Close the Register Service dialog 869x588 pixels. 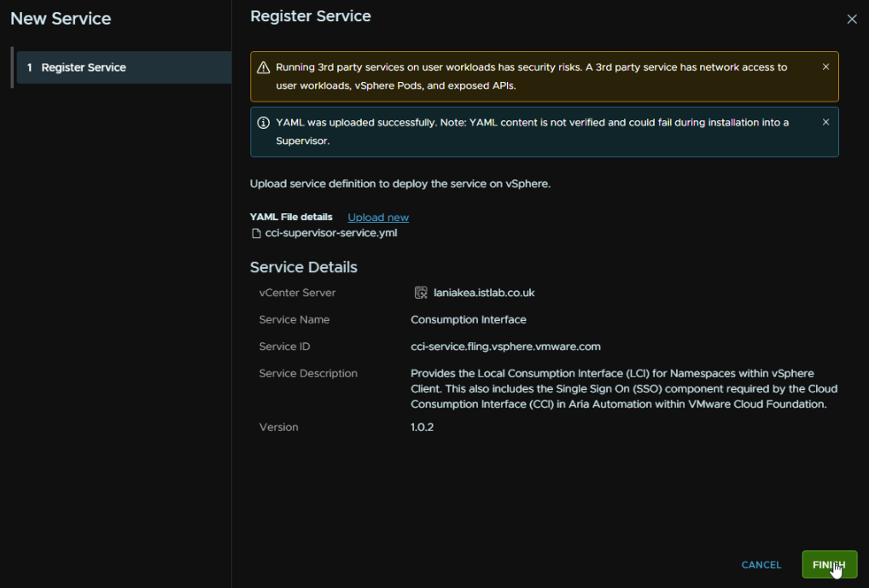852,20
